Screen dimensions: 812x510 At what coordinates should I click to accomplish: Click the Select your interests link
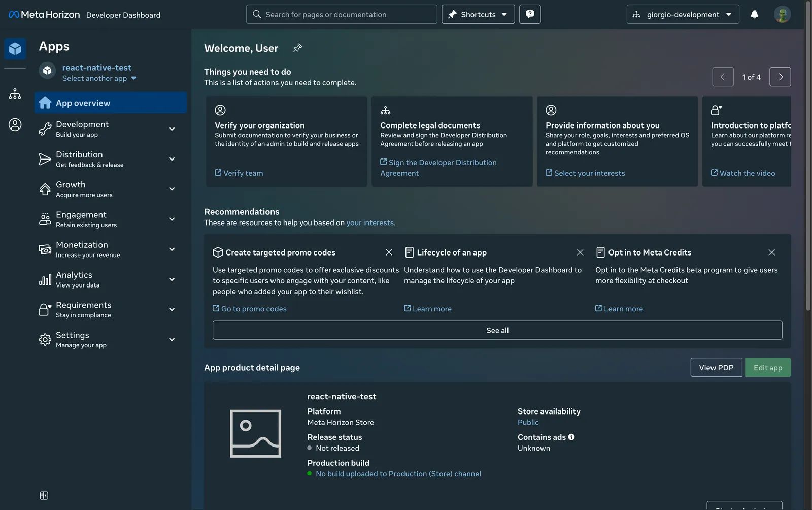click(585, 173)
